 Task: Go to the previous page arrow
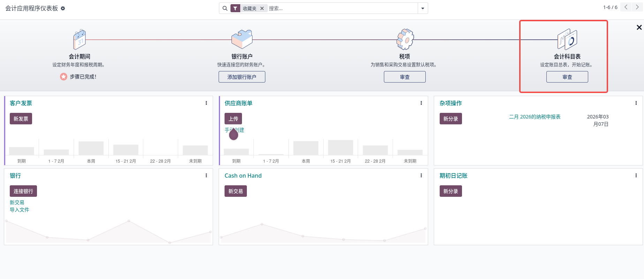click(x=626, y=7)
